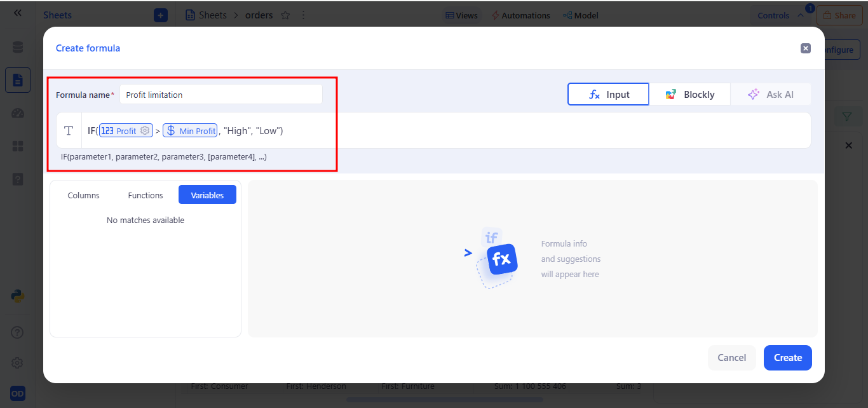Screen dimensions: 868x408
Task: Expand the Controls dropdown chevron
Action: [800, 16]
